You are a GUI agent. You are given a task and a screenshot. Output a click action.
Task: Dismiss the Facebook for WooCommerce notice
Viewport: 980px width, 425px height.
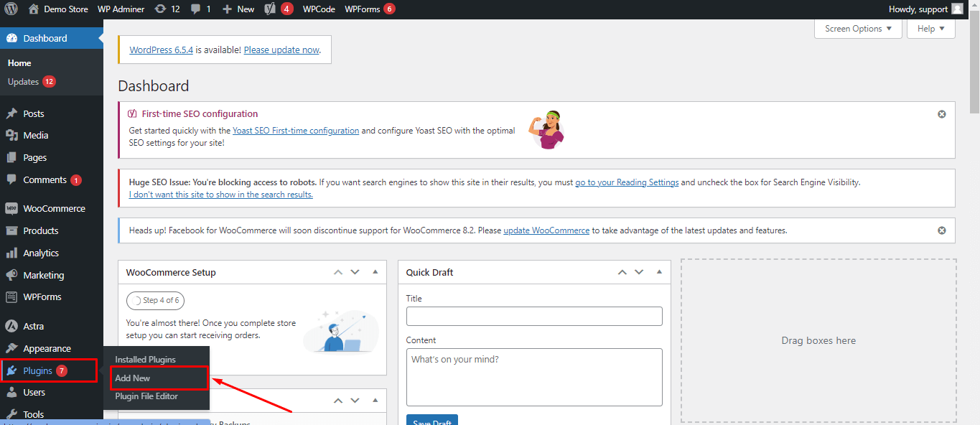click(942, 230)
